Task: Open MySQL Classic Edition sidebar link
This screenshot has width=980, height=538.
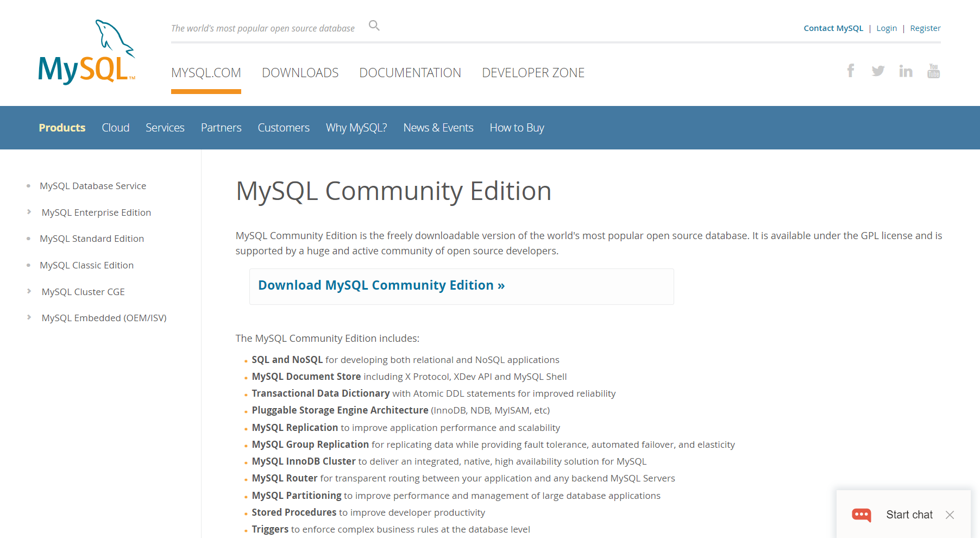Action: pyautogui.click(x=86, y=265)
